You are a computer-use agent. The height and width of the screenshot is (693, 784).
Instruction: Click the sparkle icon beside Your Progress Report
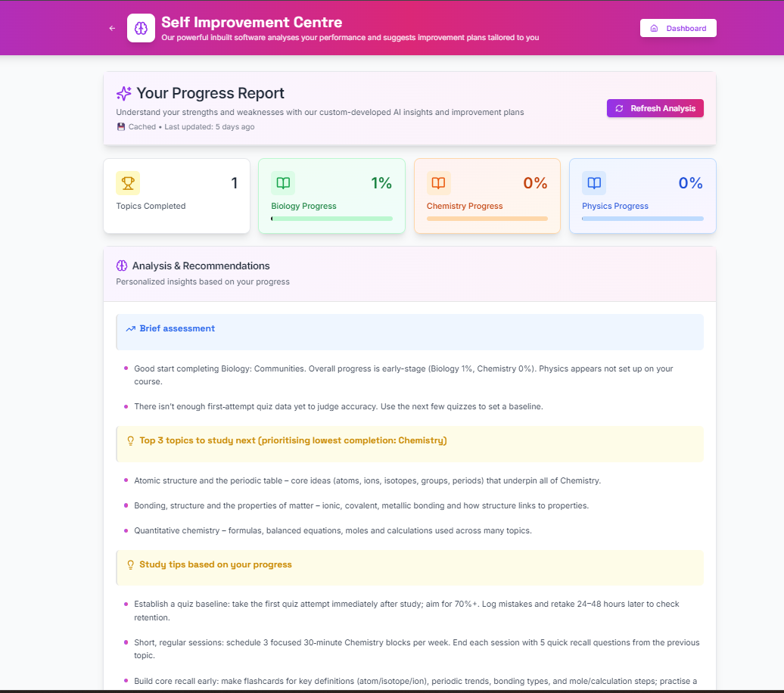[x=124, y=94]
